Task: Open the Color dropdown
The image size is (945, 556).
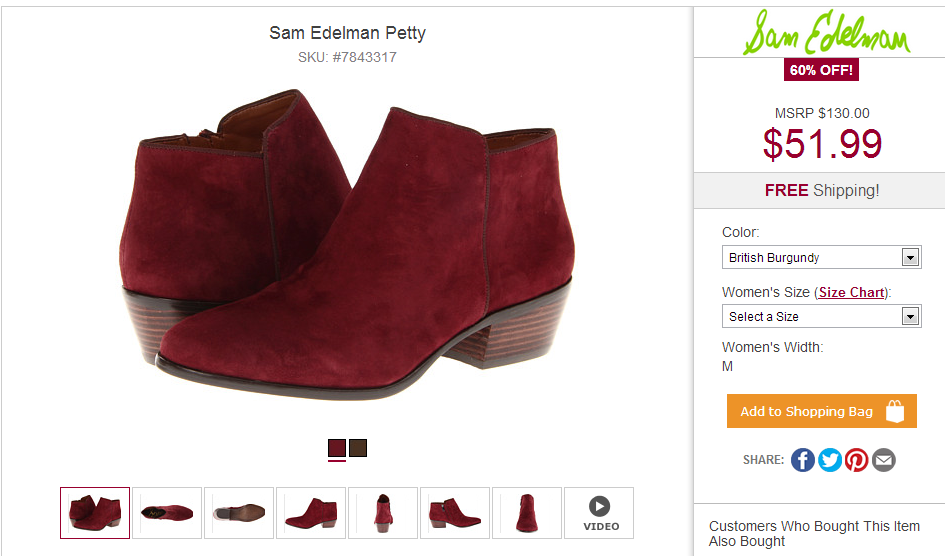Action: 820,258
